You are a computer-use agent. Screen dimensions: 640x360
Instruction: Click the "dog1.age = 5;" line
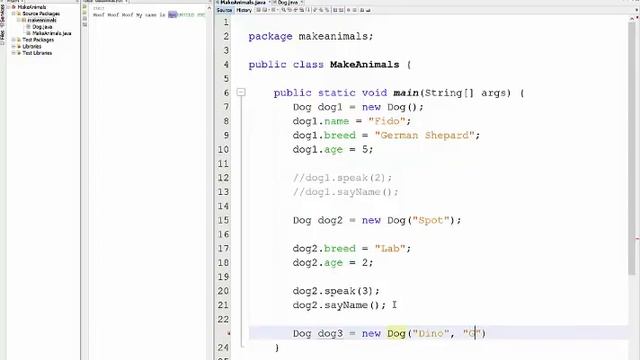tap(333, 149)
